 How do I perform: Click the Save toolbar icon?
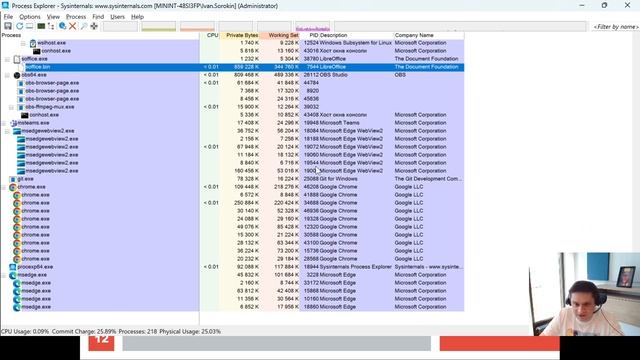tap(8, 26)
